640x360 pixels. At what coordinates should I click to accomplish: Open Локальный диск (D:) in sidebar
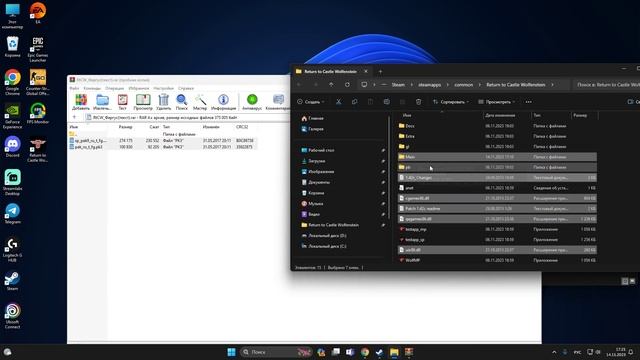tap(327, 236)
